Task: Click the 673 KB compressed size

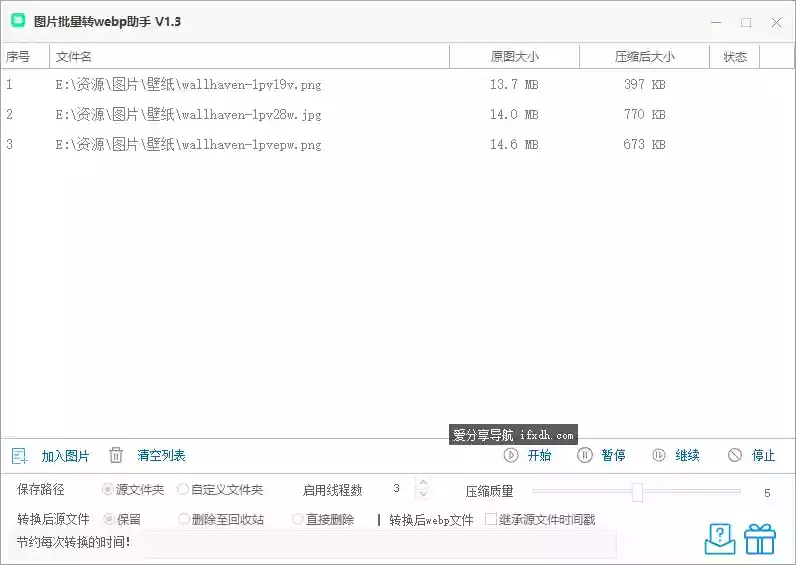Action: [644, 144]
